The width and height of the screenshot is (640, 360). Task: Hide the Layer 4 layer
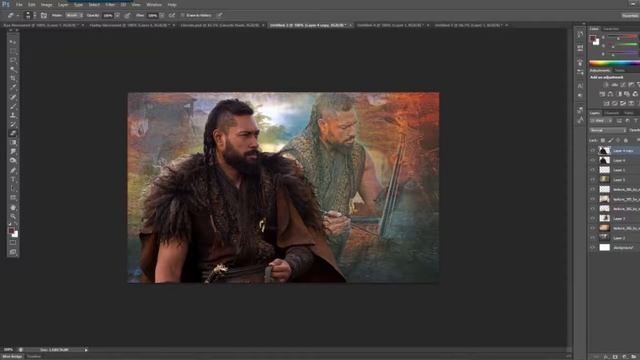(x=593, y=160)
